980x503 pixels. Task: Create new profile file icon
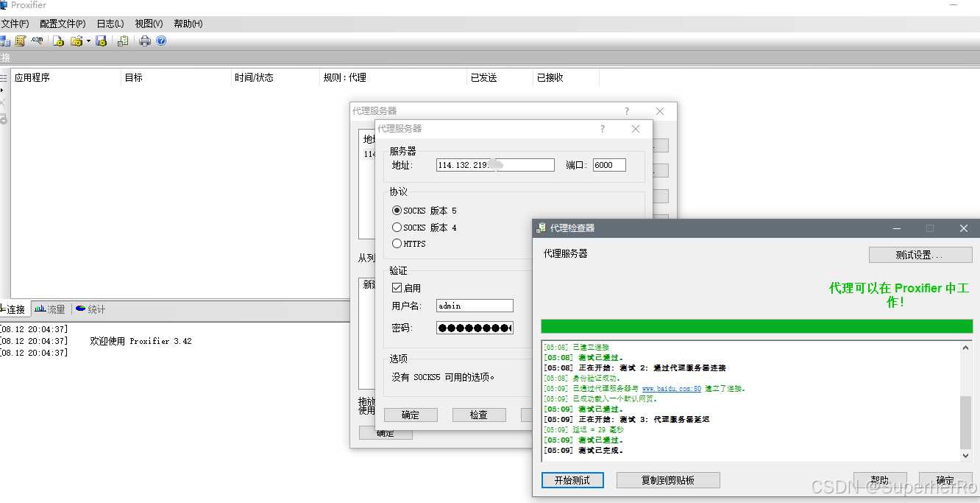click(58, 41)
